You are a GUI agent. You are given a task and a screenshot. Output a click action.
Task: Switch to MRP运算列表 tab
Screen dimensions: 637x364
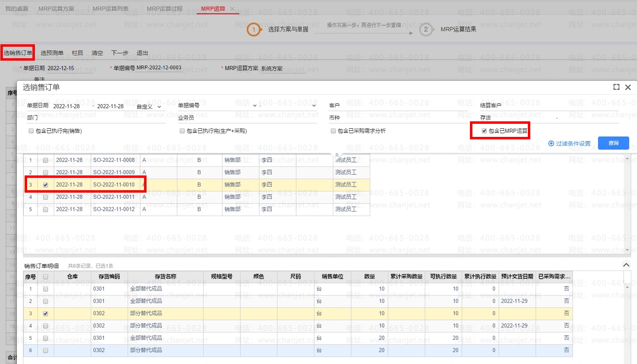click(x=110, y=9)
